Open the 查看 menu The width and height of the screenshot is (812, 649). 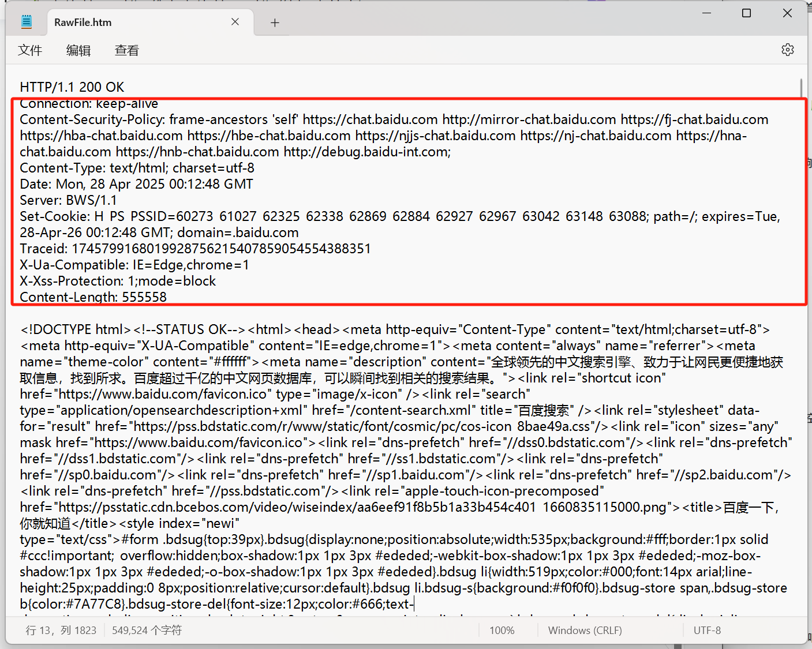[x=127, y=50]
